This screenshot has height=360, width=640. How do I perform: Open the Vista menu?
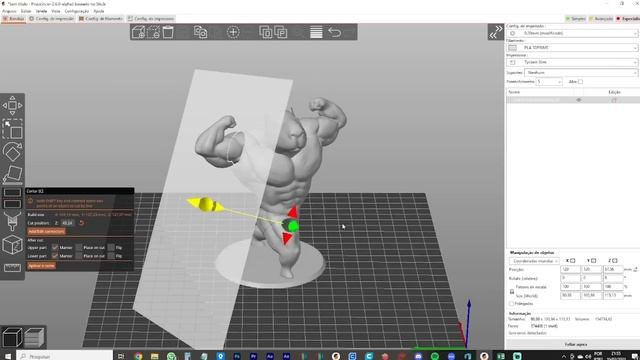pyautogui.click(x=56, y=11)
